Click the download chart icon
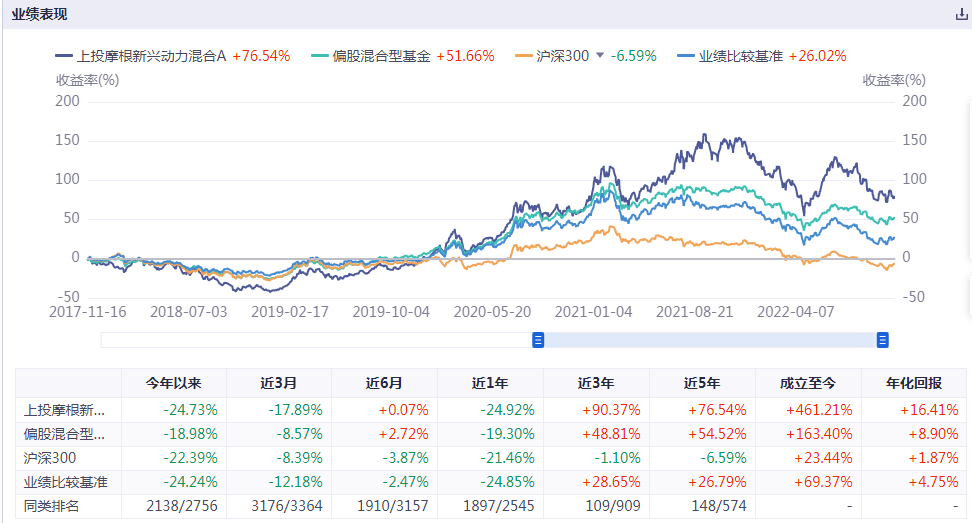This screenshot has width=972, height=523. pyautogui.click(x=962, y=15)
